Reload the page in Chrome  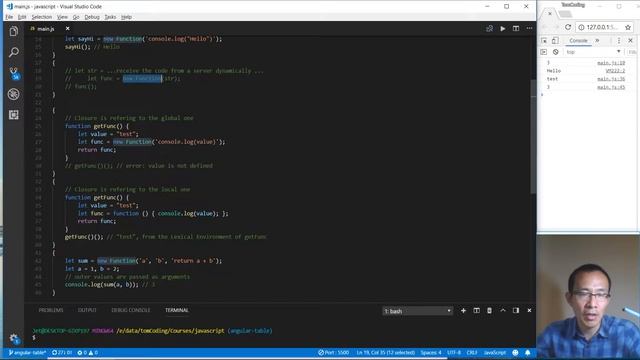(568, 27)
